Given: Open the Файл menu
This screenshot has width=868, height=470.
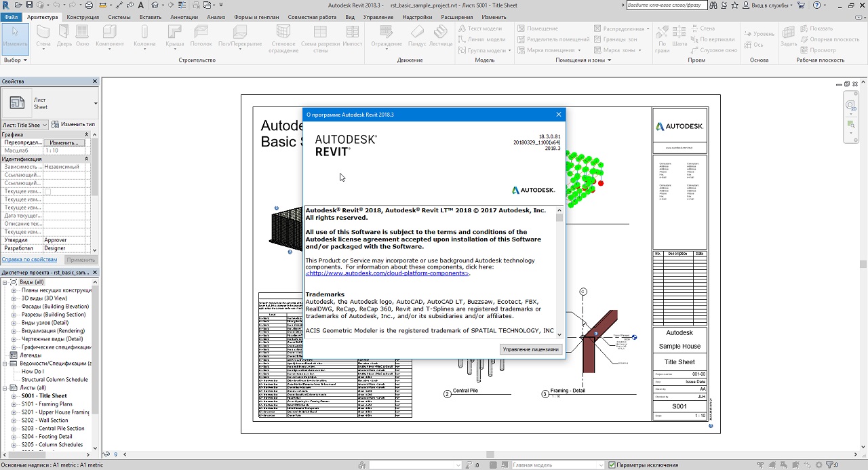Looking at the screenshot, I should 12,16.
